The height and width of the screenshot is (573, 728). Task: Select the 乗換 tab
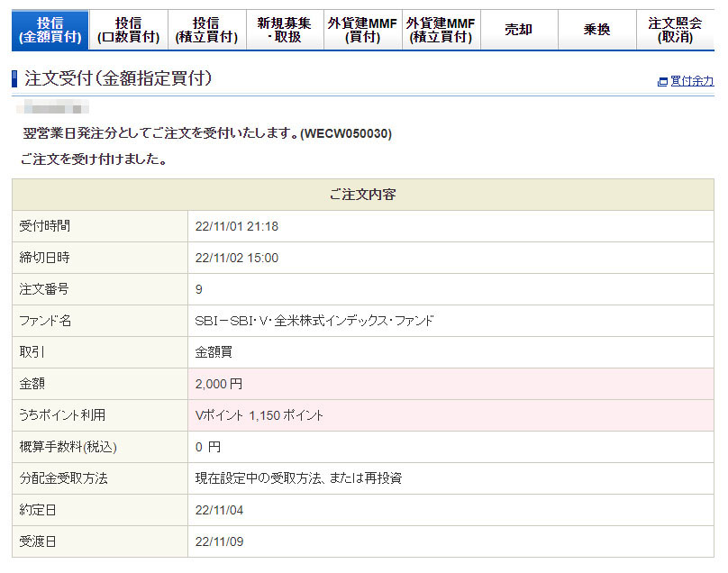pyautogui.click(x=596, y=30)
